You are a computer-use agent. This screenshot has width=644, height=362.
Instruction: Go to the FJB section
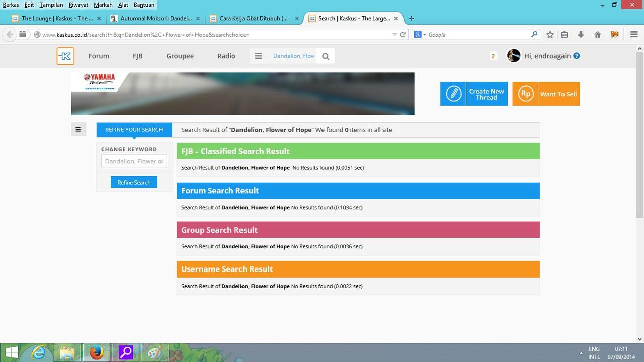(138, 56)
